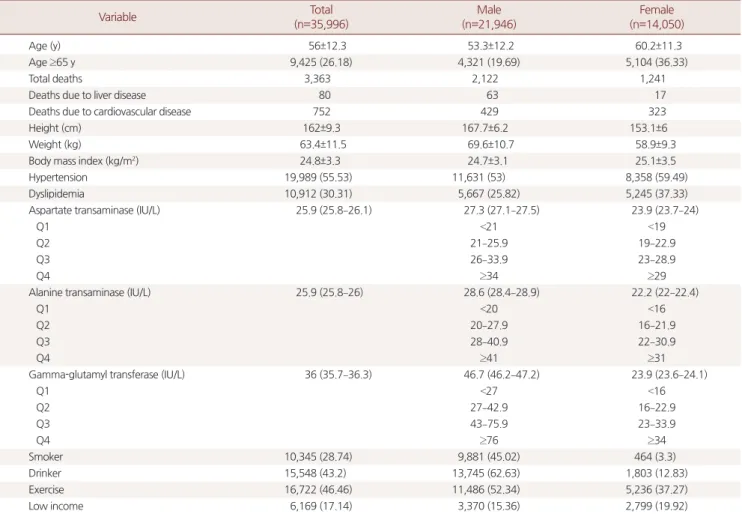Select Deaths due to liver disease label
Image resolution: width=742 pixels, height=514 pixels.
(87, 95)
